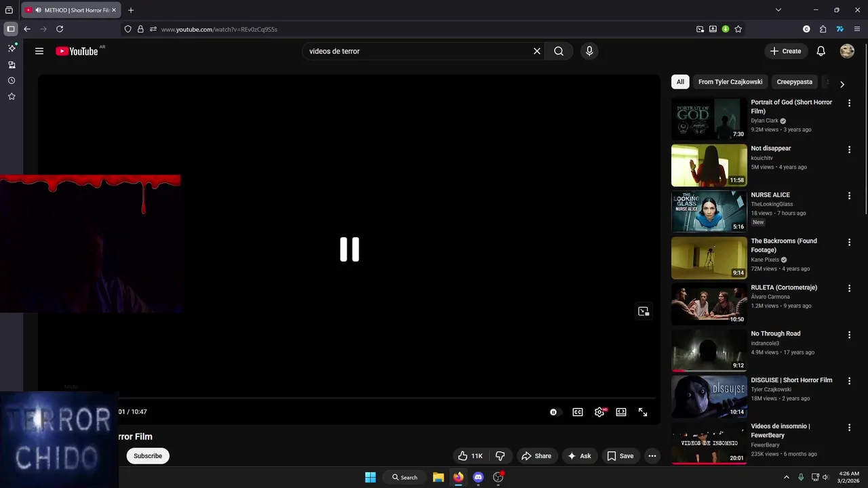Open the account avatar menu
Viewport: 868px width, 488px height.
click(x=847, y=51)
